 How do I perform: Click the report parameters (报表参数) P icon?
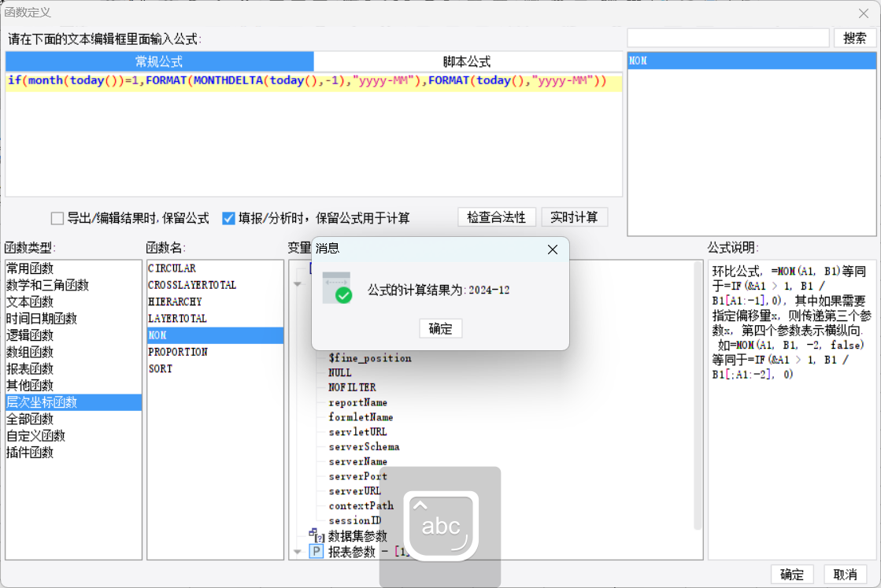(x=316, y=552)
